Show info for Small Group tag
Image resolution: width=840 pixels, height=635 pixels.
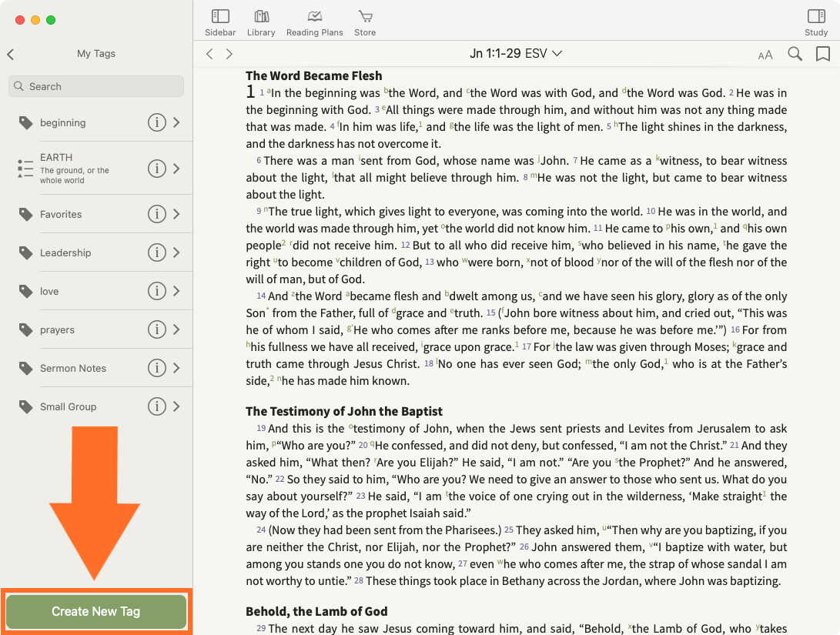[x=157, y=407]
